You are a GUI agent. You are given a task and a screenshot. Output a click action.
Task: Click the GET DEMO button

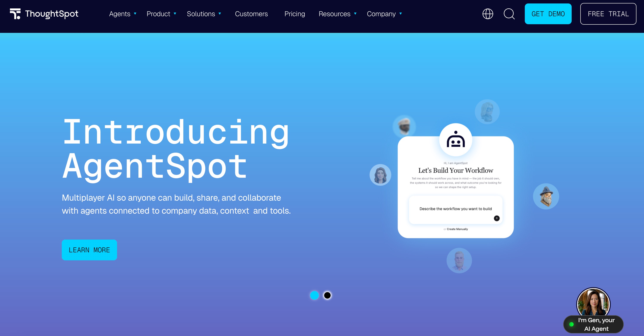(x=548, y=14)
